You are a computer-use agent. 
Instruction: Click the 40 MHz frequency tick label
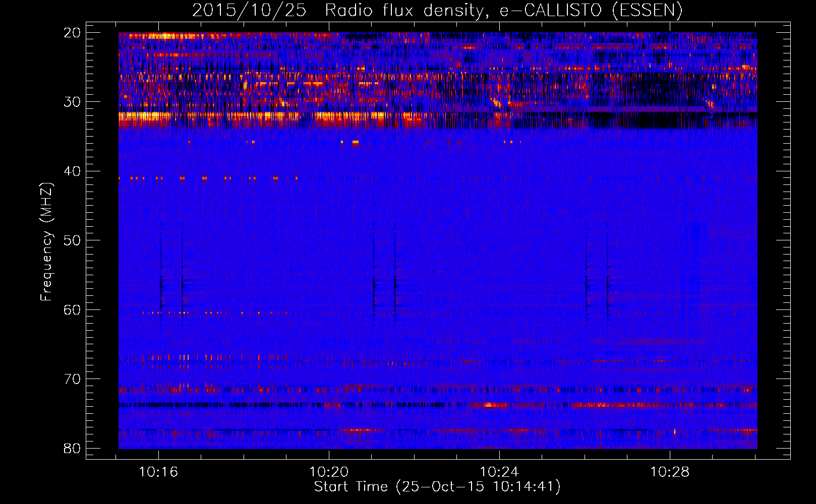pyautogui.click(x=72, y=171)
